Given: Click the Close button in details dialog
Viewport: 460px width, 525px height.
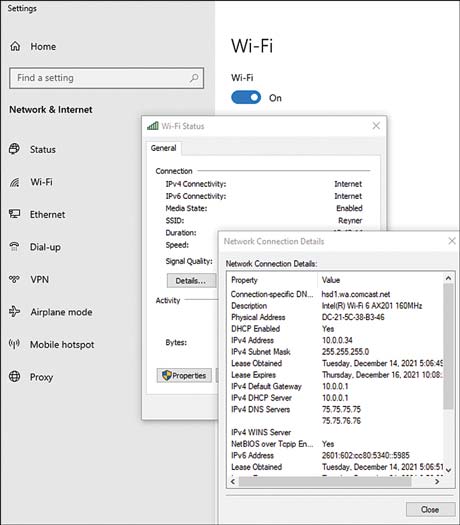Looking at the screenshot, I should tap(430, 509).
